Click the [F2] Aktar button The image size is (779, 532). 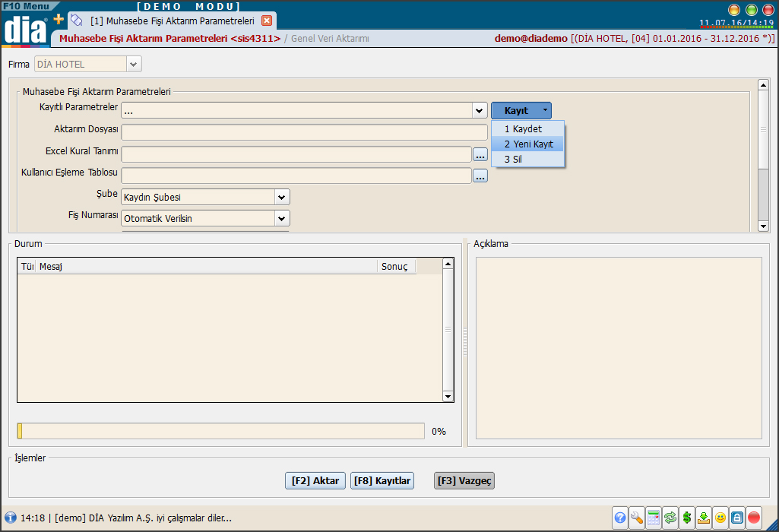pyautogui.click(x=315, y=480)
